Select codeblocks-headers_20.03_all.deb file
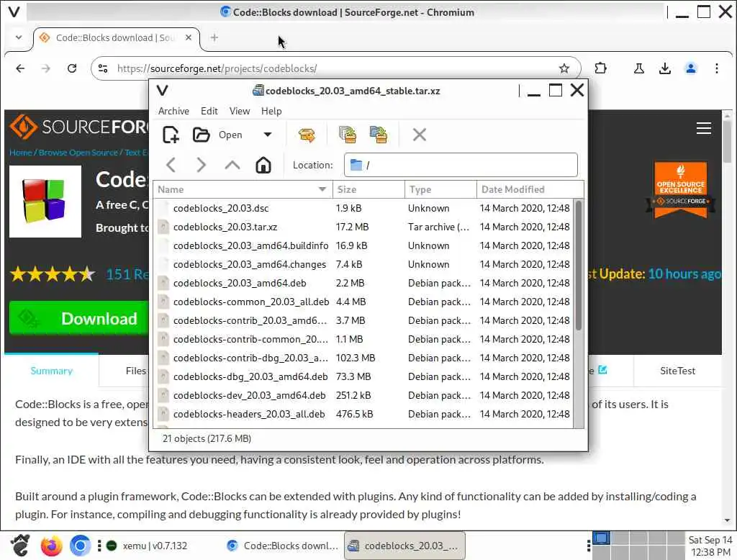The image size is (737, 560). 363,414
